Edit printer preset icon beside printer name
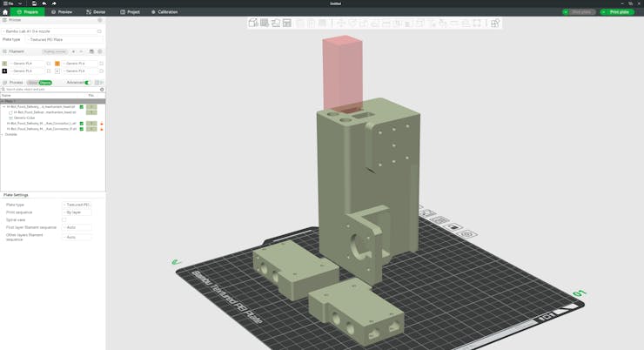 point(99,31)
